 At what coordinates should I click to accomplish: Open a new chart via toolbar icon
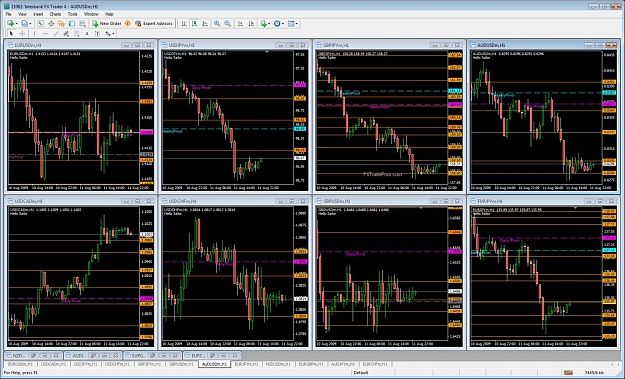click(x=10, y=24)
